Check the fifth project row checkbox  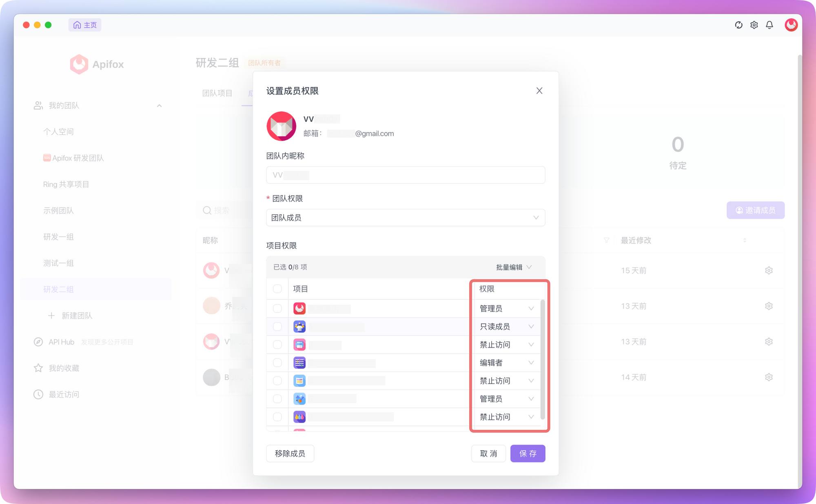(277, 380)
